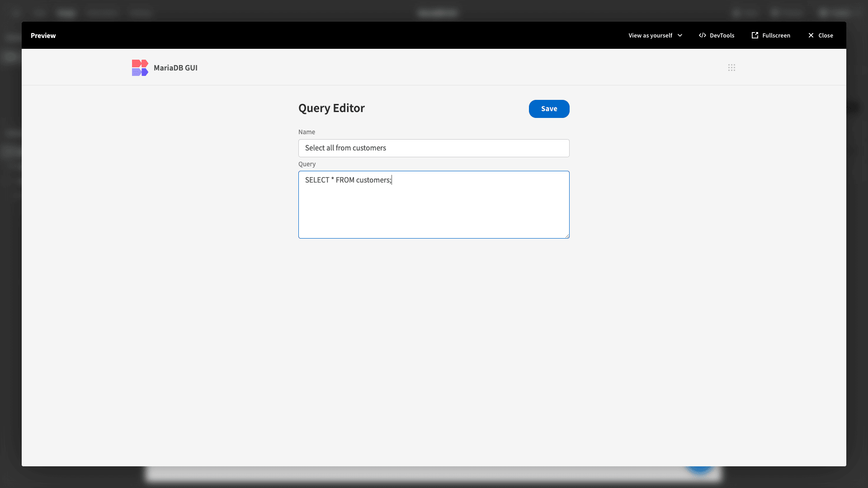Image resolution: width=868 pixels, height=488 pixels.
Task: Focus the Name input field
Action: click(434, 148)
